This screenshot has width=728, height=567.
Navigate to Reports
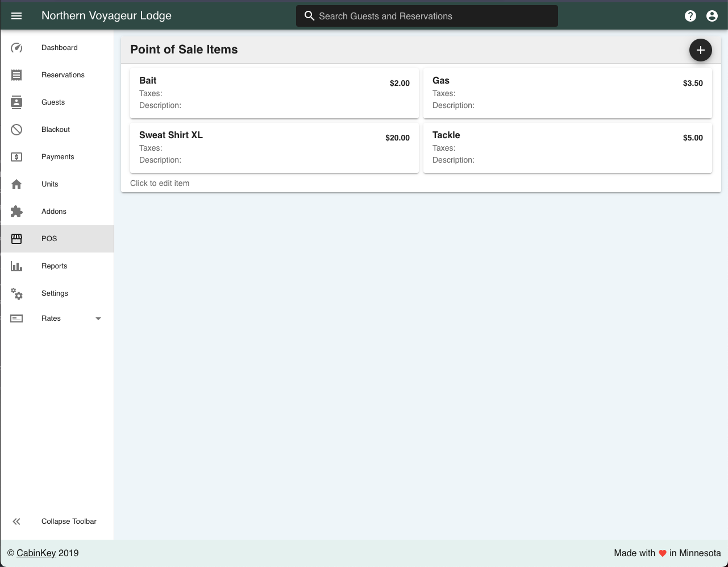click(x=54, y=266)
